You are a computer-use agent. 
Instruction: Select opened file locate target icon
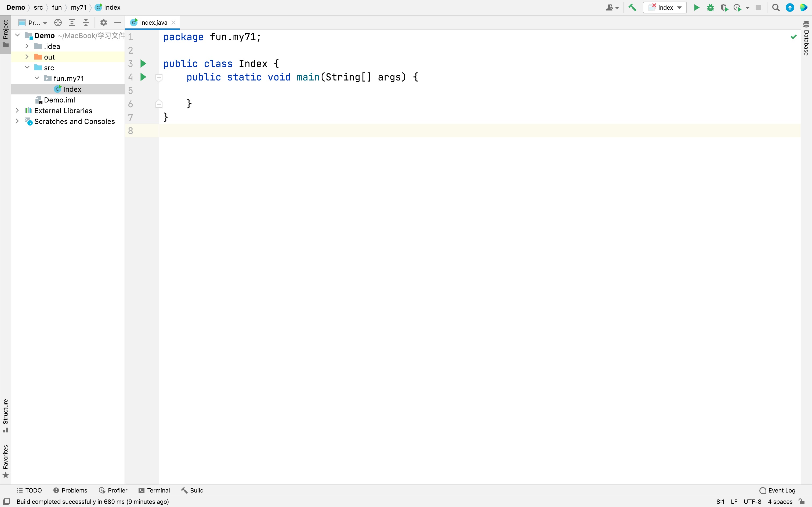[x=58, y=23]
